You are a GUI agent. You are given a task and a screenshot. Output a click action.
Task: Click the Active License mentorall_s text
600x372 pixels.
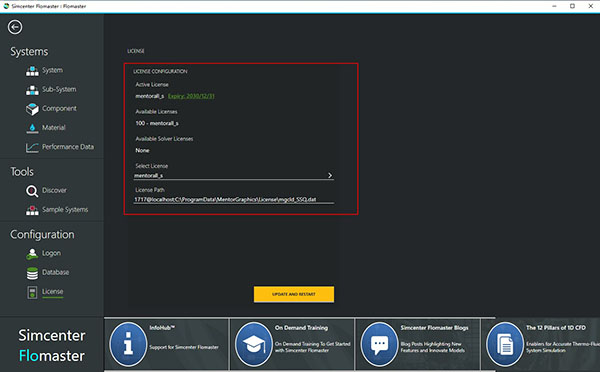pyautogui.click(x=150, y=96)
